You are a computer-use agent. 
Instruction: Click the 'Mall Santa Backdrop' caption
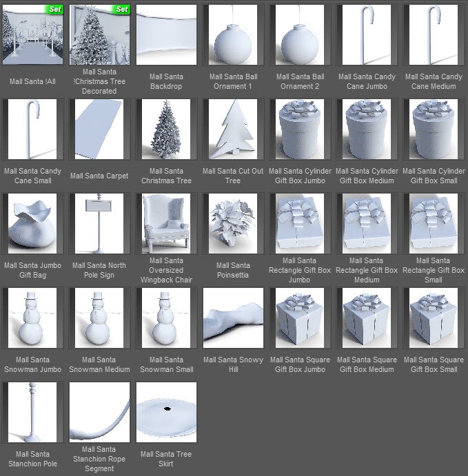[x=166, y=81]
